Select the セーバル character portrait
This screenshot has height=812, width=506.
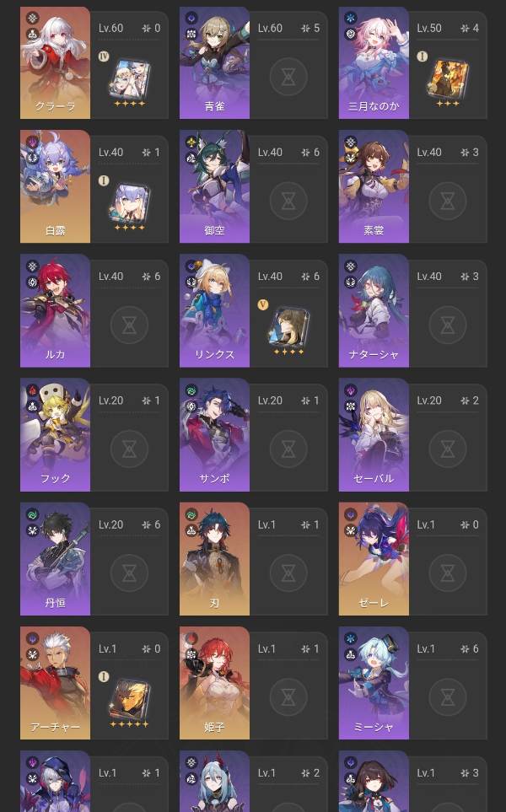pyautogui.click(x=374, y=434)
